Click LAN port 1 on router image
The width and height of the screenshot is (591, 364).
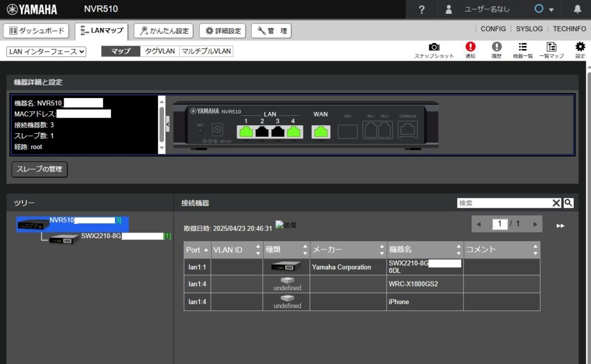[246, 132]
